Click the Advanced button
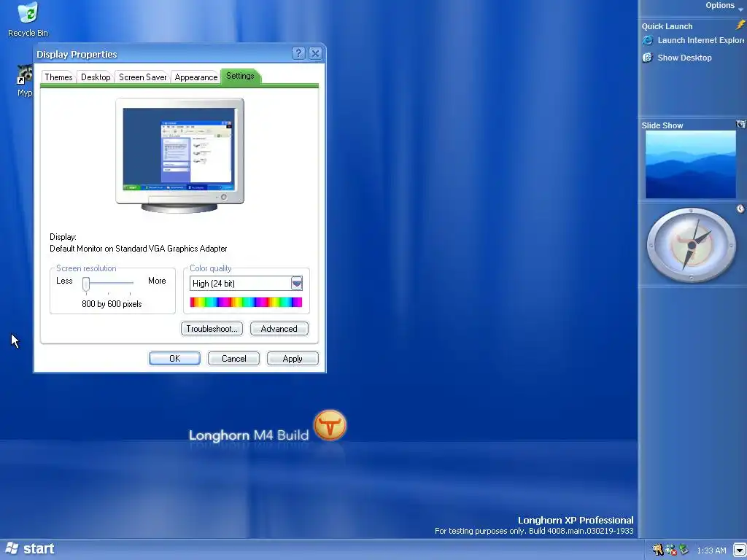 click(x=279, y=329)
